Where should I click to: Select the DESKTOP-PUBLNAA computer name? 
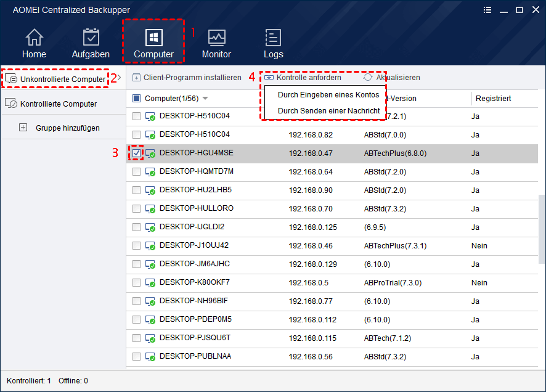(195, 356)
